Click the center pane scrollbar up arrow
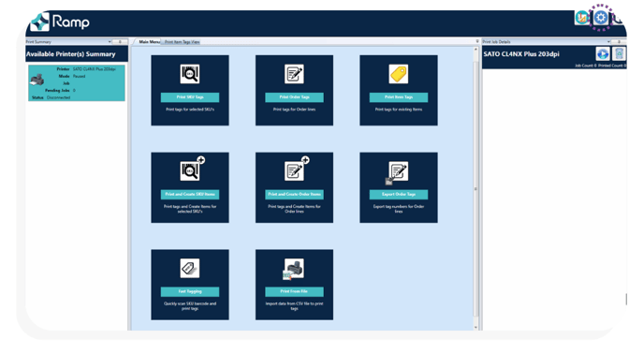This screenshot has height=354, width=644. point(476,49)
